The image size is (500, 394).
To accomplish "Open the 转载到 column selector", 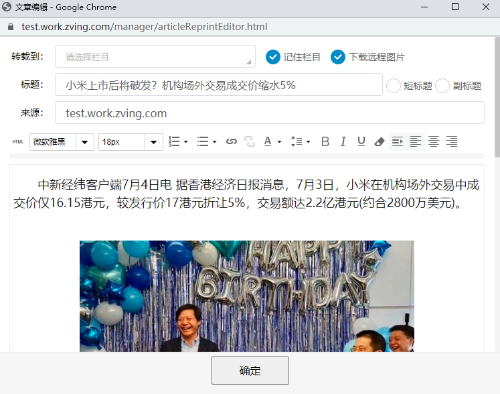I will (155, 57).
